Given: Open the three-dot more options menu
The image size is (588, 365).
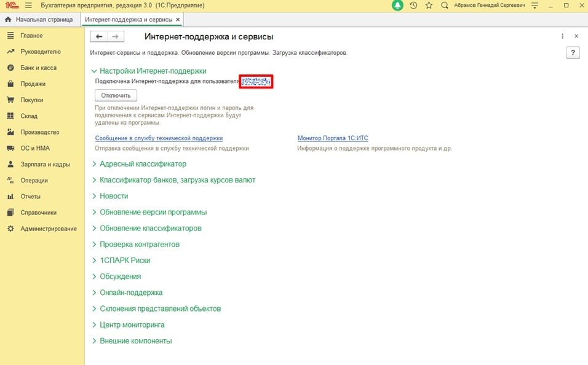Looking at the screenshot, I should click(x=562, y=36).
